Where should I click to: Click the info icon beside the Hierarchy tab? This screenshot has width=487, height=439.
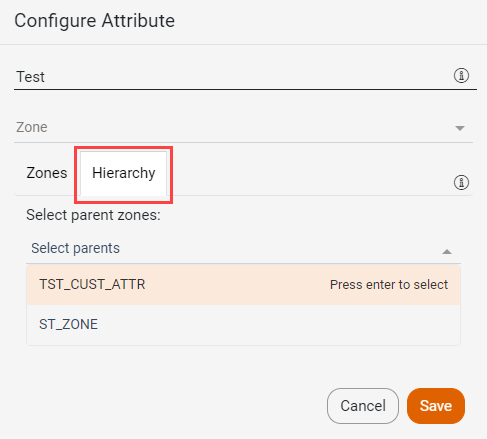[x=461, y=182]
